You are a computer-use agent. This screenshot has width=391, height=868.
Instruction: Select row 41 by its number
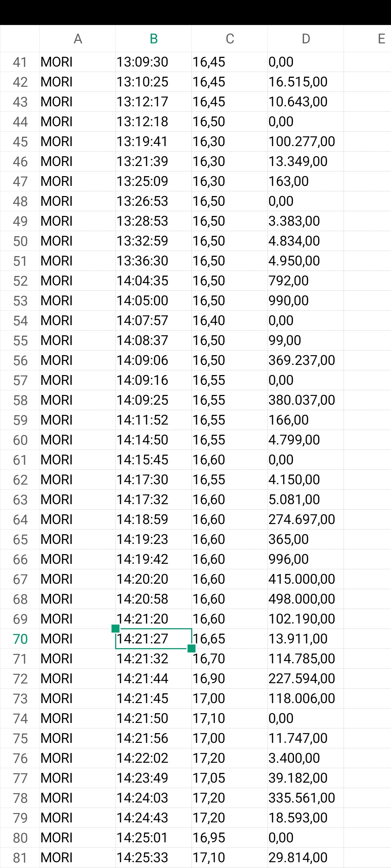click(x=20, y=62)
